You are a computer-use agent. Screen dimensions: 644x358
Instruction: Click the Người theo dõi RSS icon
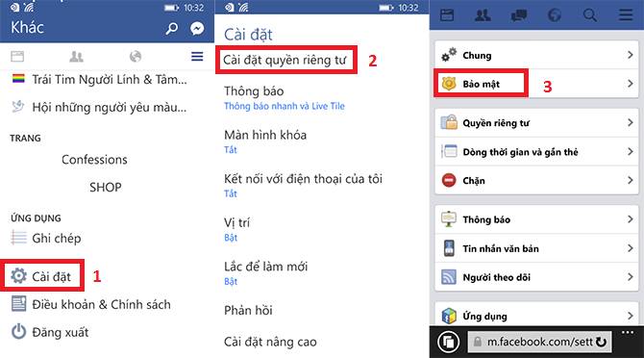tap(449, 277)
